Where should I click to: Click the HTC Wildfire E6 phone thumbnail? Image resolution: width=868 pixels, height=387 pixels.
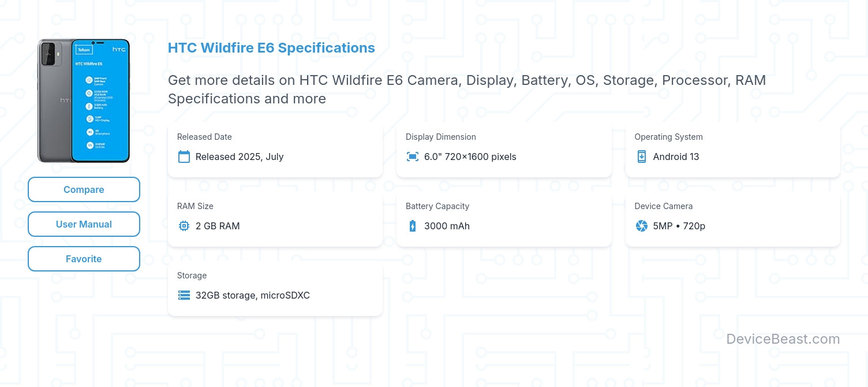click(x=84, y=100)
